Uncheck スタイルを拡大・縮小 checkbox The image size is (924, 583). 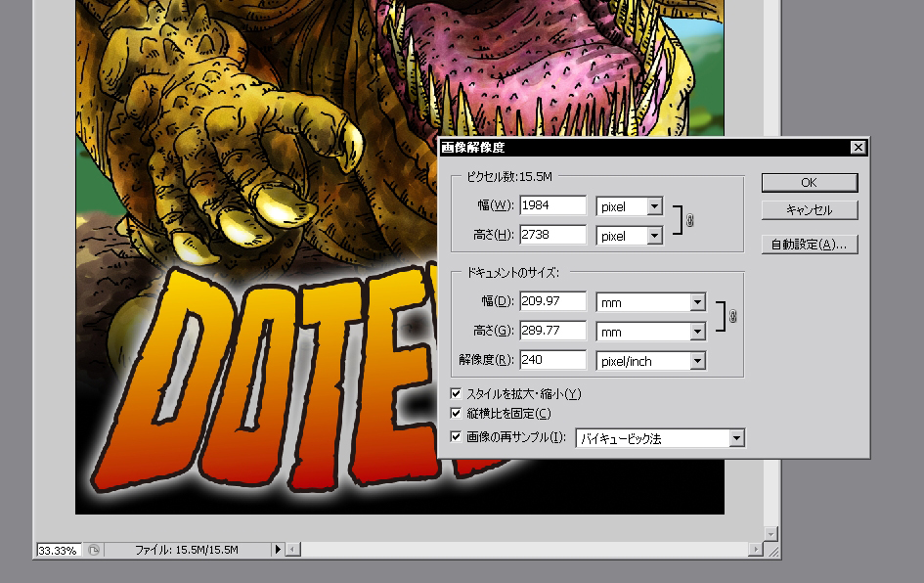click(x=456, y=393)
